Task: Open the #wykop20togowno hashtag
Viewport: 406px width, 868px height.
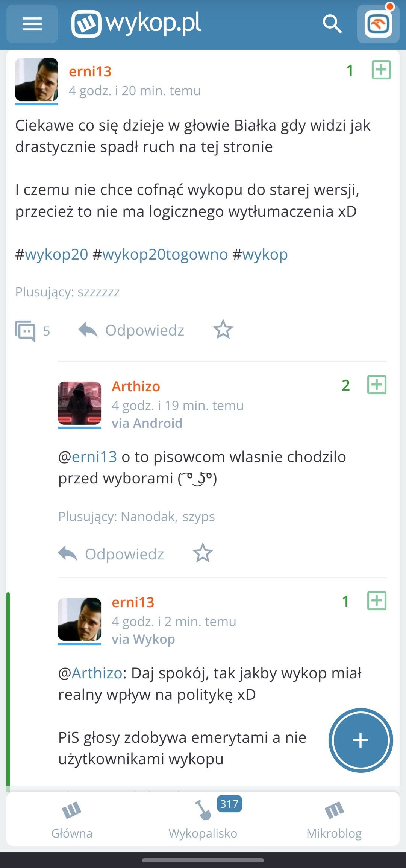Action: point(160,254)
